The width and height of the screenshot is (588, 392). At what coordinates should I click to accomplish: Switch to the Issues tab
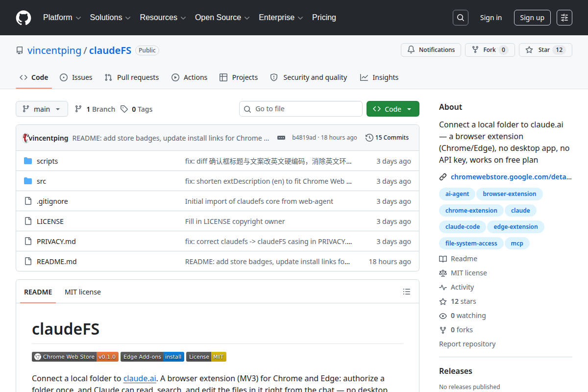(x=76, y=77)
